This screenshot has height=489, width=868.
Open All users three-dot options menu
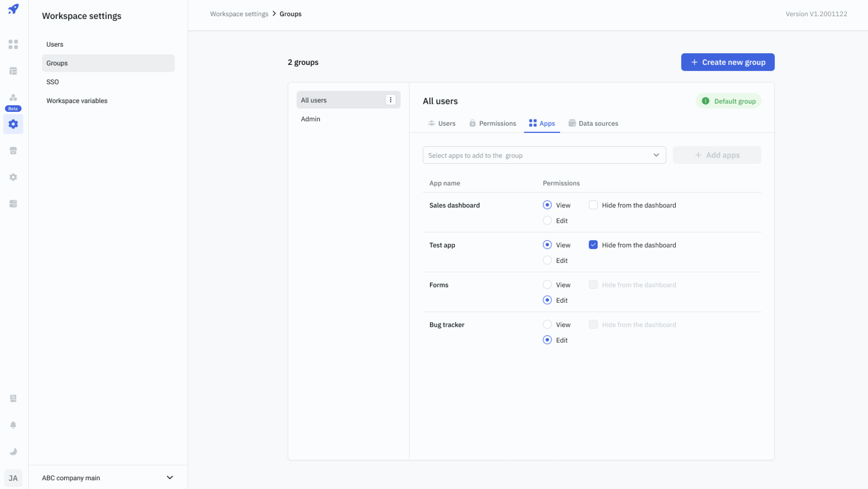coord(391,100)
